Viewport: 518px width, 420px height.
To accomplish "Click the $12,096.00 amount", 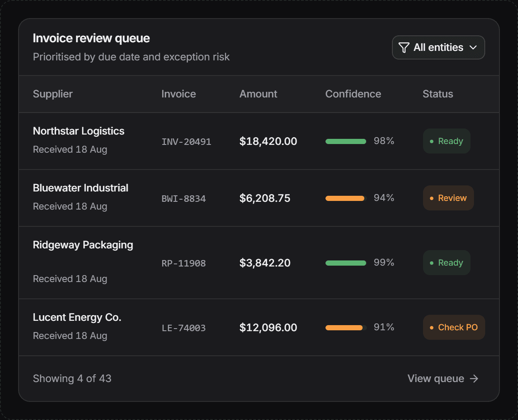I will 268,327.
